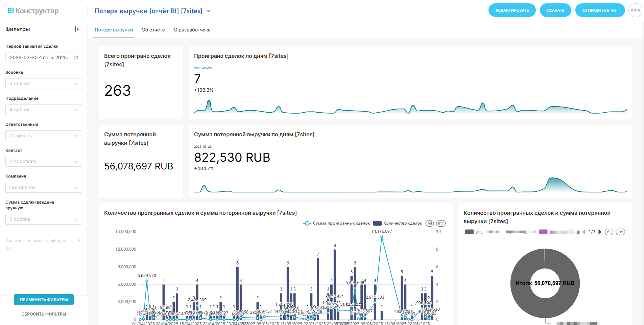This screenshot has height=325, width=644.
Task: Toggle Сумма проигранных сделок legend series
Action: point(336,223)
